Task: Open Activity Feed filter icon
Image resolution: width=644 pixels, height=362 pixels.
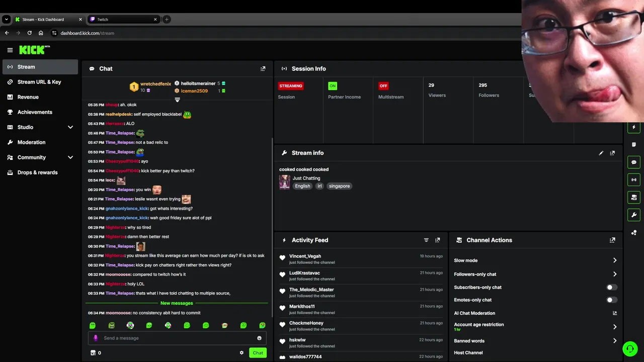Action: (426, 240)
